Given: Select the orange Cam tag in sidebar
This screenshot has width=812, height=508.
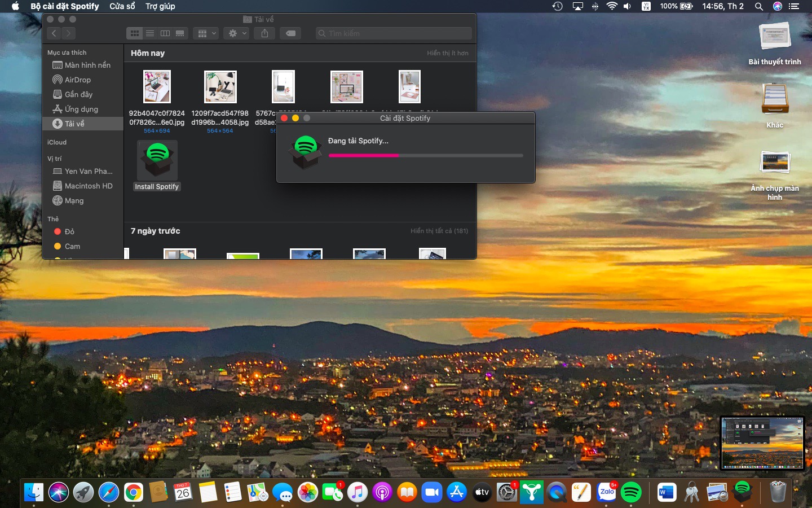Looking at the screenshot, I should point(83,246).
